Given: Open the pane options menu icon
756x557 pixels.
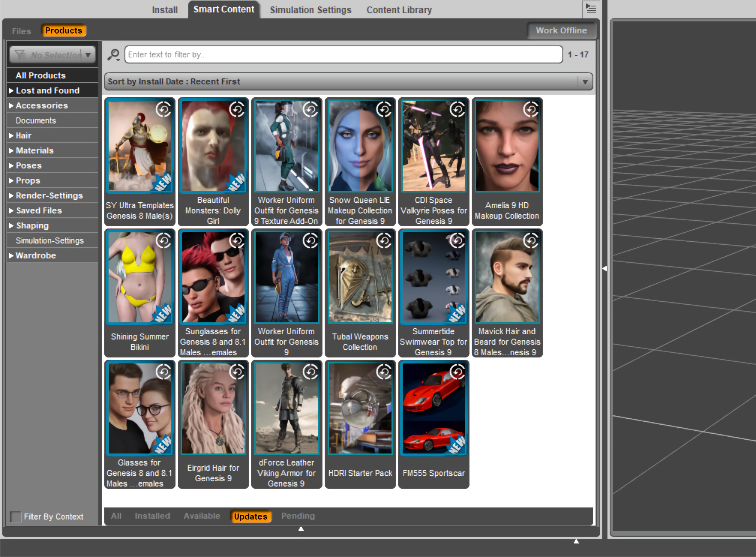Looking at the screenshot, I should (x=590, y=9).
